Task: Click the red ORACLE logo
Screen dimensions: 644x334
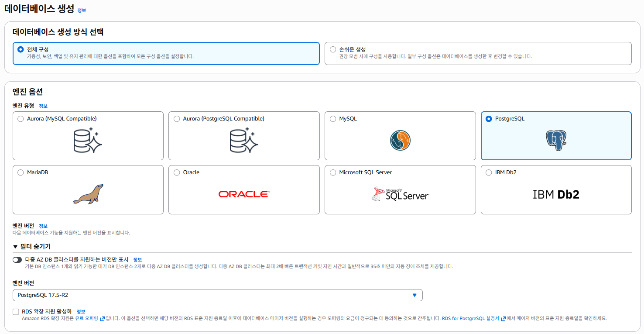Action: point(244,194)
